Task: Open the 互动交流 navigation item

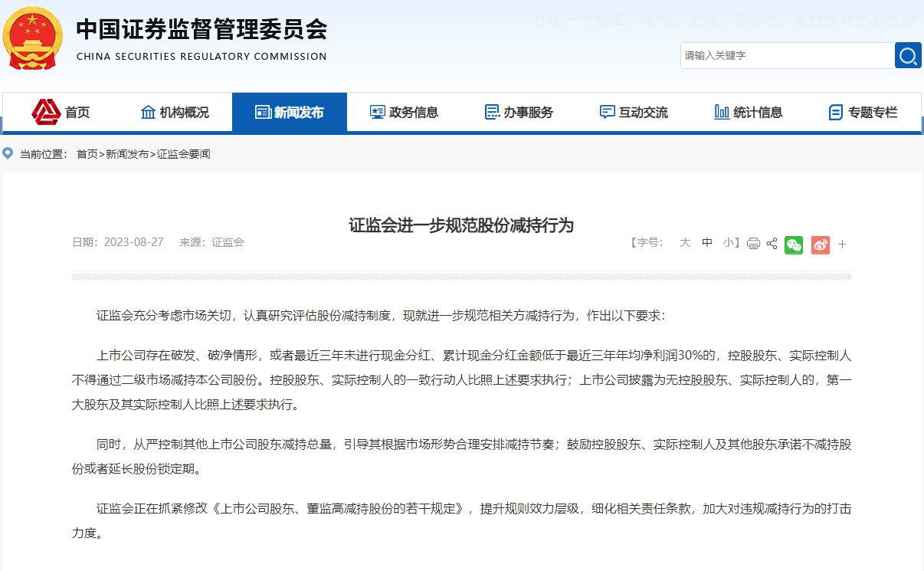Action: (634, 113)
